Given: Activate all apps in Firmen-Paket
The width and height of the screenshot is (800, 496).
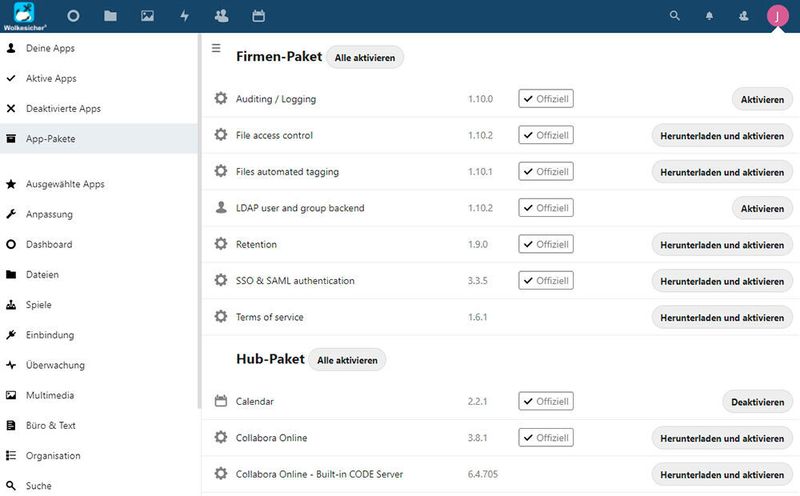Looking at the screenshot, I should [365, 57].
